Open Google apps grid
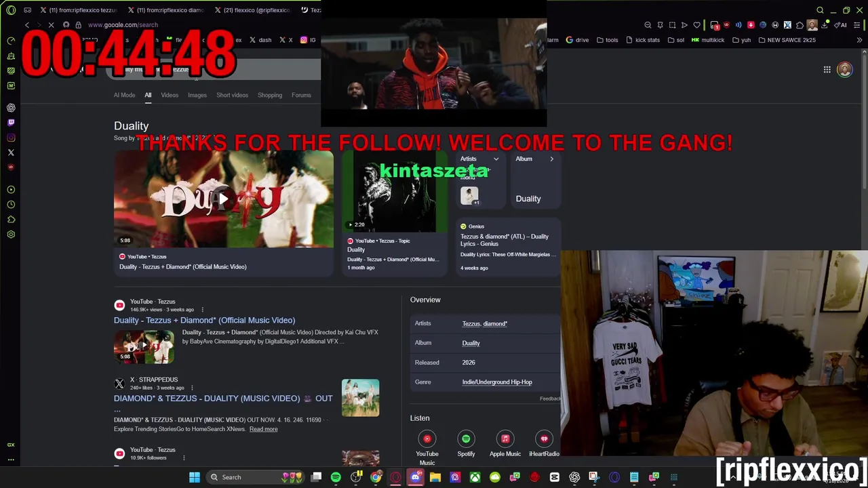Image resolution: width=868 pixels, height=488 pixels. tap(827, 70)
